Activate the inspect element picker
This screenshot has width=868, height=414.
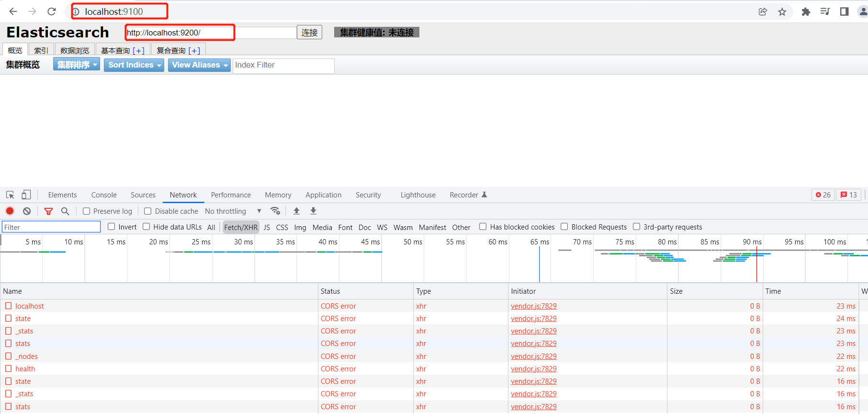[x=10, y=195]
